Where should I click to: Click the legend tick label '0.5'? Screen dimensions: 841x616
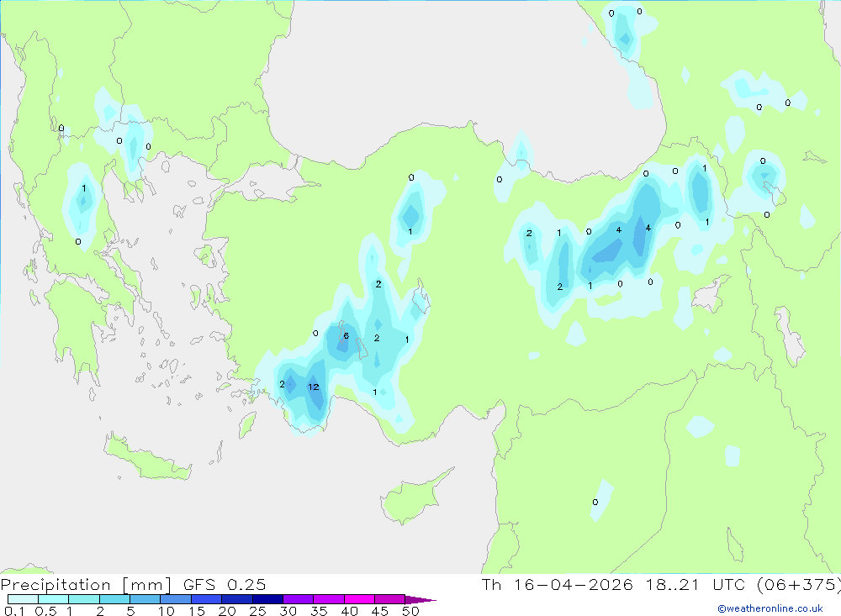click(45, 611)
